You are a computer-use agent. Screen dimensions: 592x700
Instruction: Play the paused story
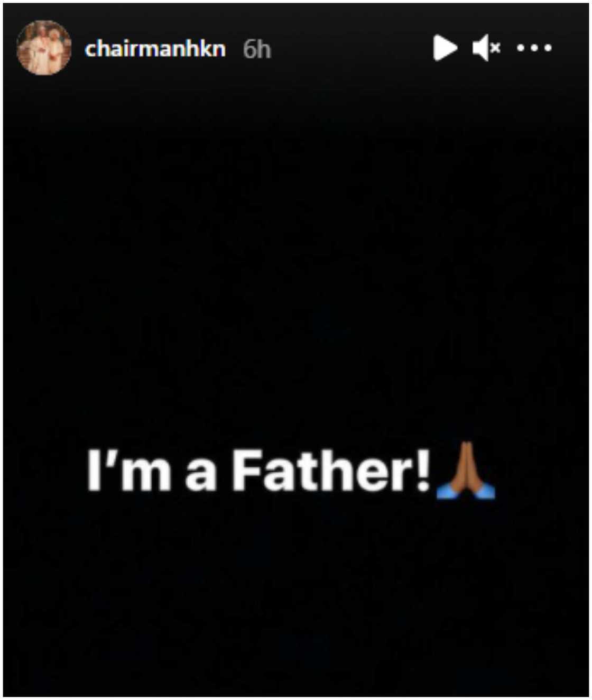click(445, 49)
